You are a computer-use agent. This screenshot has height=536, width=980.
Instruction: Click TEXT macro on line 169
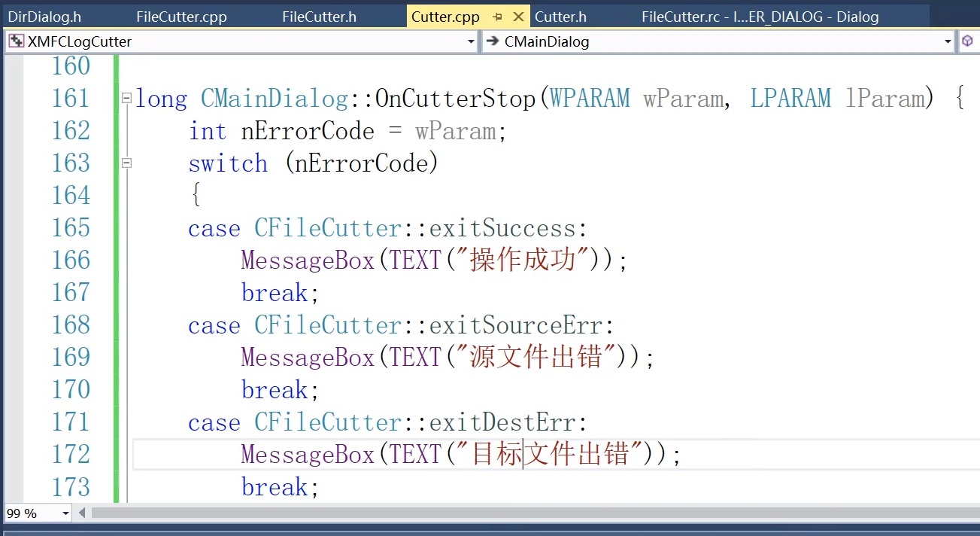[414, 358]
